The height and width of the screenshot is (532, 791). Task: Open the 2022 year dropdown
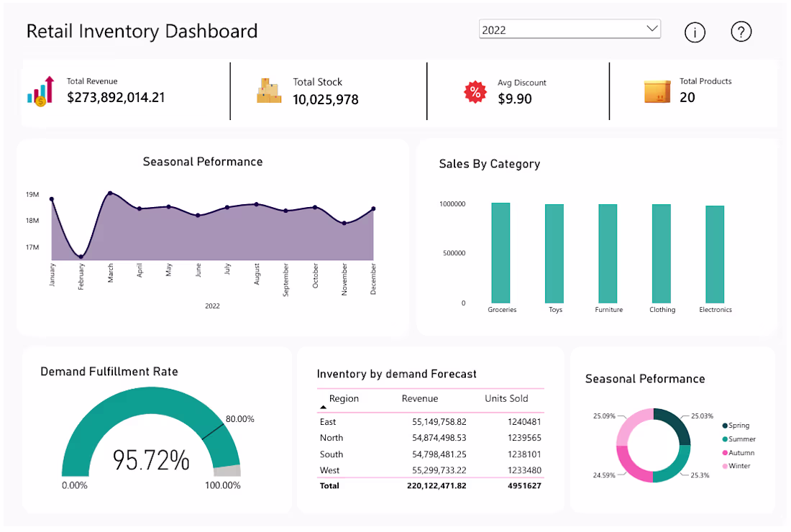click(x=570, y=29)
